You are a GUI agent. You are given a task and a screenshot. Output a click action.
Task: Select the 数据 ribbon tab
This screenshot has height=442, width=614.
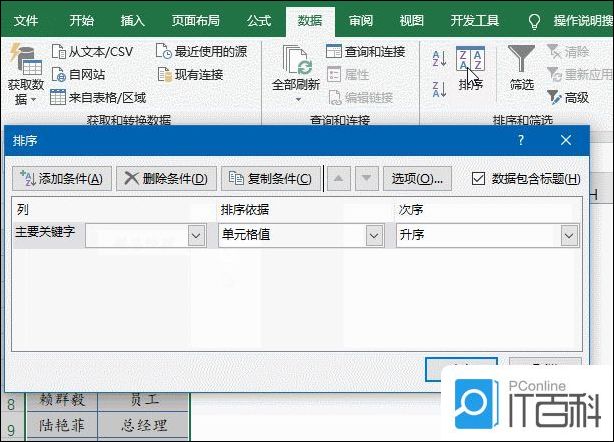pos(310,20)
